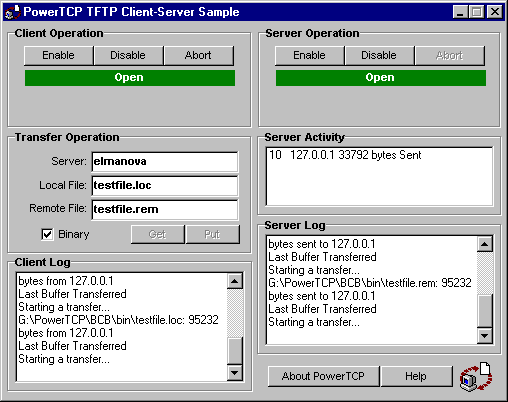Click Server Log scroll down arrow
This screenshot has width=508, height=402.
coord(485,336)
